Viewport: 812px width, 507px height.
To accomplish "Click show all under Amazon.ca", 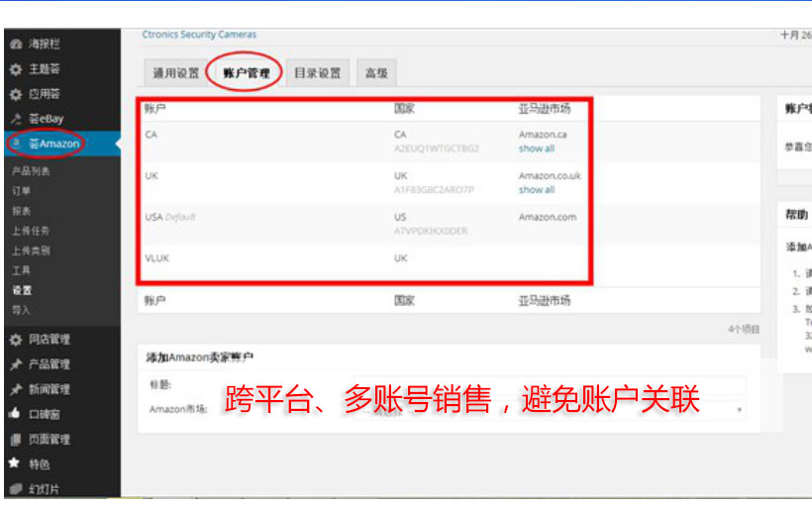I will [x=536, y=149].
